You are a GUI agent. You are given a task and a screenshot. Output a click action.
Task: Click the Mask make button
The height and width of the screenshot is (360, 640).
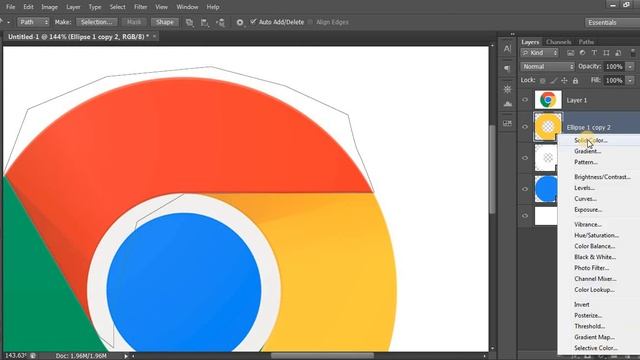tap(134, 22)
